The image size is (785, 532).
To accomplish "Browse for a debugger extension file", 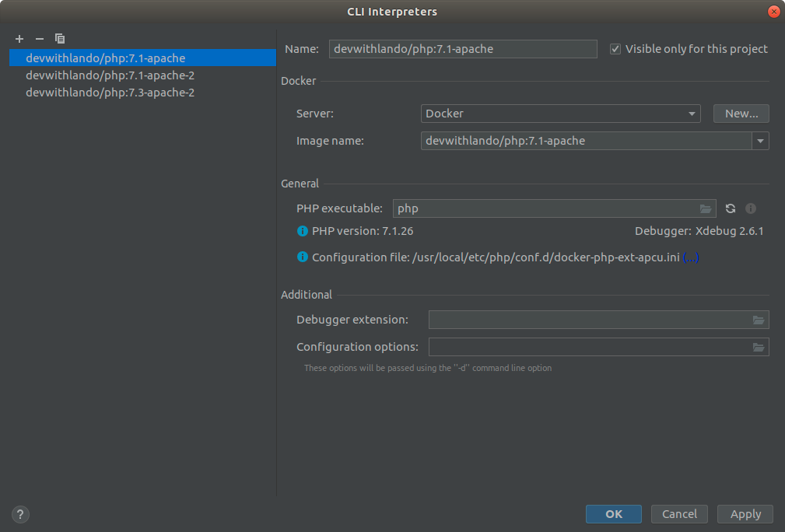I will coord(759,320).
